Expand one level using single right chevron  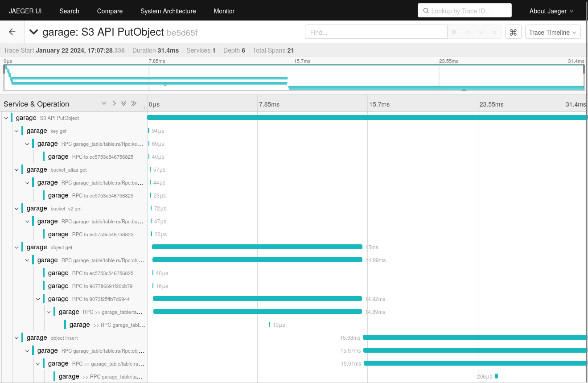point(114,103)
